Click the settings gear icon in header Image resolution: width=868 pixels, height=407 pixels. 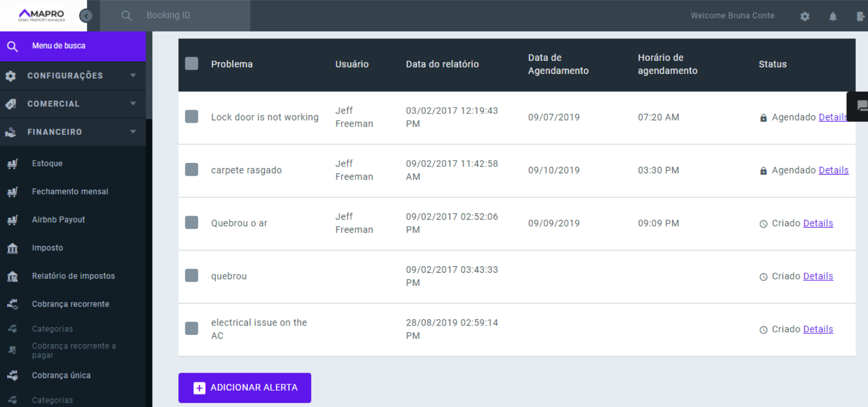coord(805,16)
